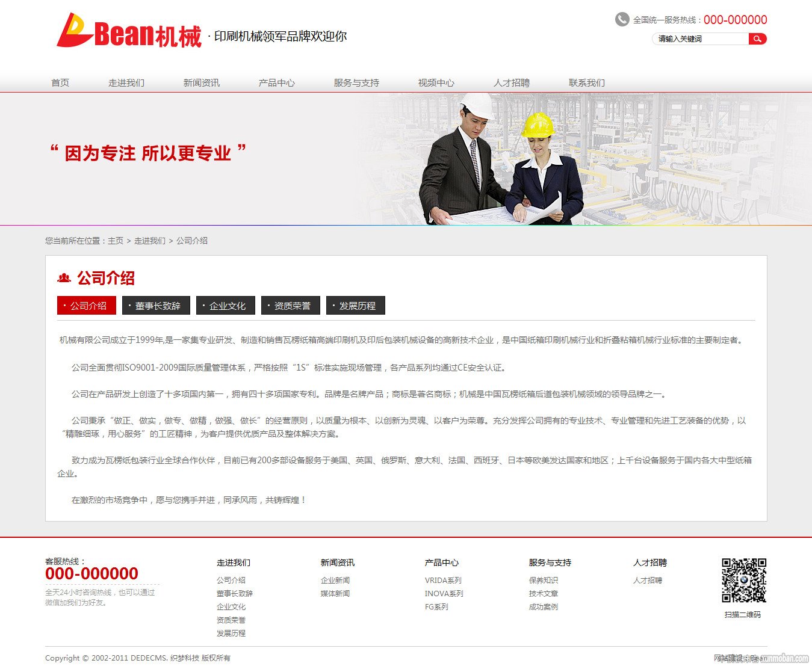Click footer heading 新闻资讯

pyautogui.click(x=338, y=563)
